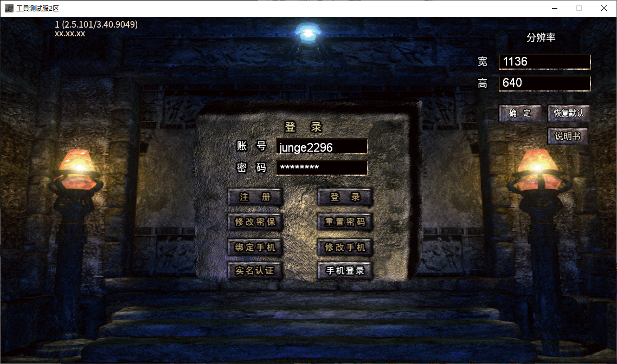Open the 说明书 manual button
This screenshot has width=617, height=364.
(x=568, y=136)
